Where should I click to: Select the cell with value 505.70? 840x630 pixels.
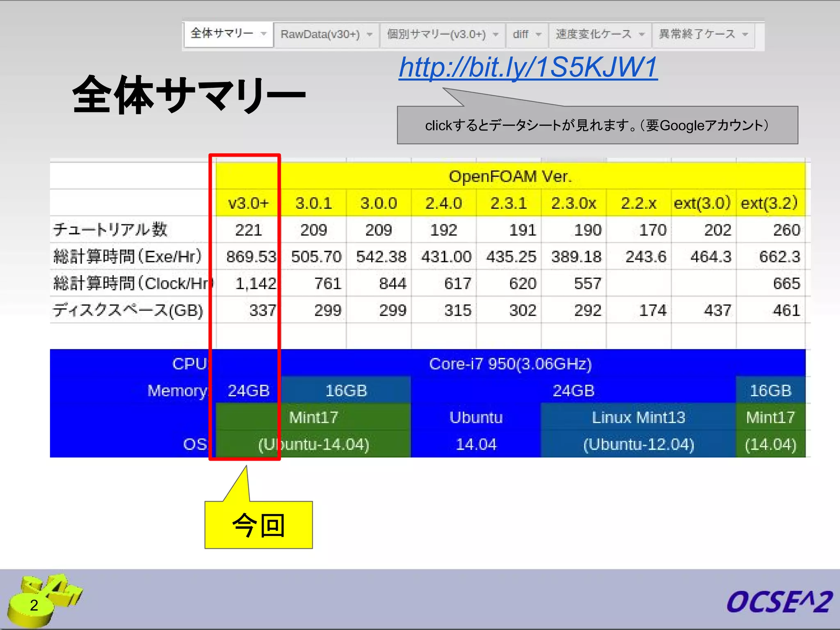pyautogui.click(x=313, y=256)
